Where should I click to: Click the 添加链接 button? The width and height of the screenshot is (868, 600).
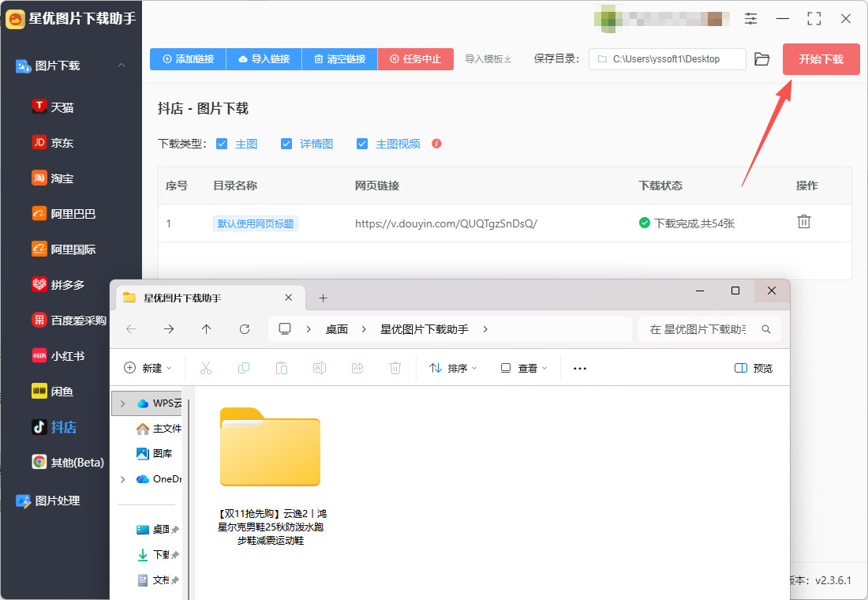coord(189,58)
